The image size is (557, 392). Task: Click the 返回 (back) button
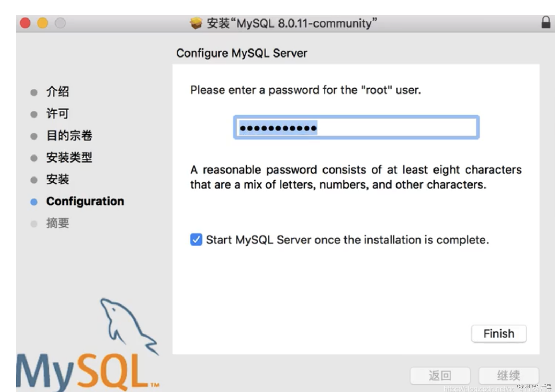click(440, 376)
